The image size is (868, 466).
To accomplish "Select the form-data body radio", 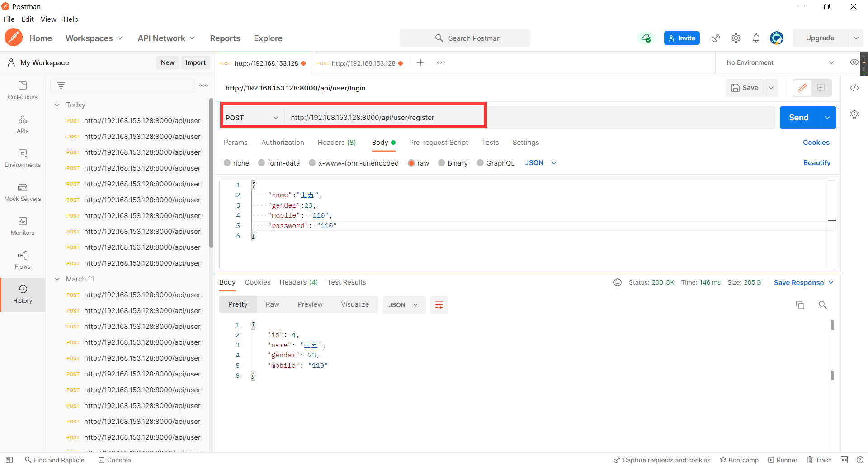I will click(x=262, y=163).
